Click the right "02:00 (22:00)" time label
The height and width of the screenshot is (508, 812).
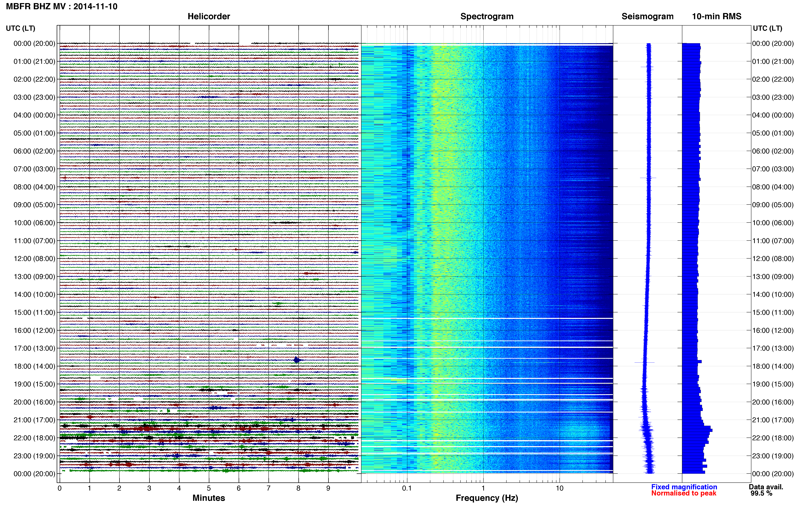point(773,79)
